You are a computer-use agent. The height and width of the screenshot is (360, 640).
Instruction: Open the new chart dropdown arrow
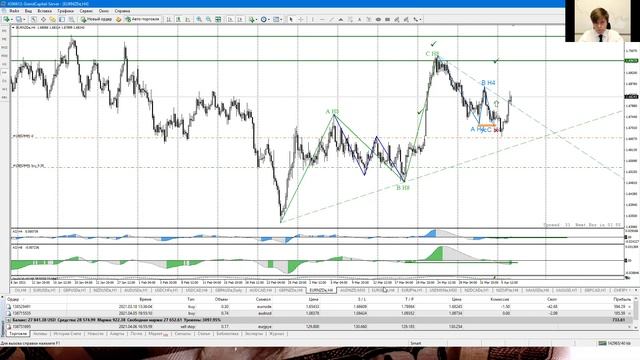coord(11,19)
